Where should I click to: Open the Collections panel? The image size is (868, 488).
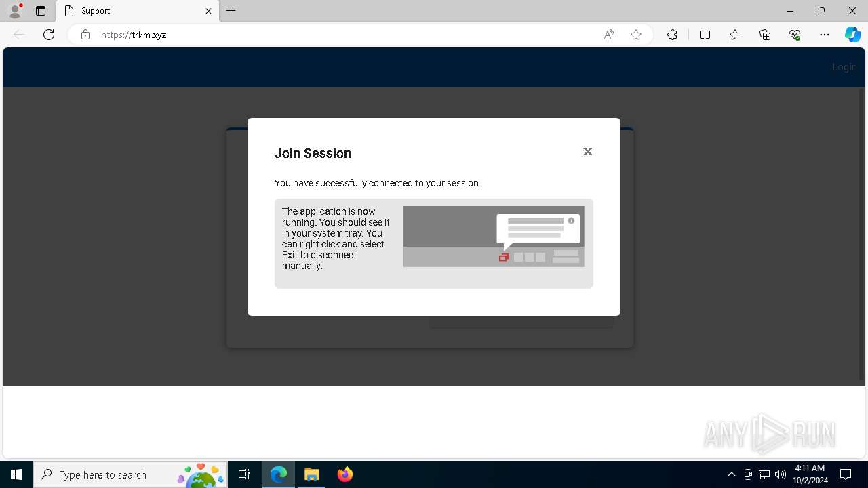pos(765,35)
